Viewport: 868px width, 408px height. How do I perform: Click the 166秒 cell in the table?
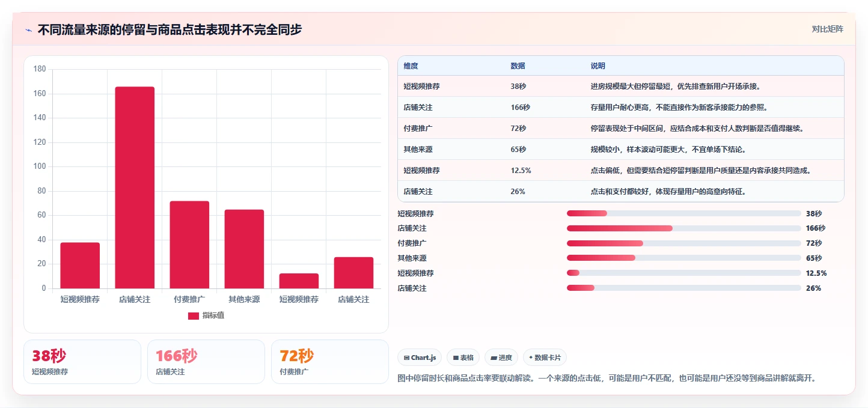pos(521,108)
